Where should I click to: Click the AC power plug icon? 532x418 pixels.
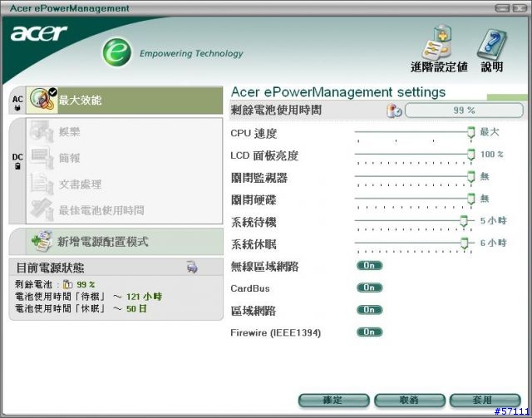tap(17, 108)
